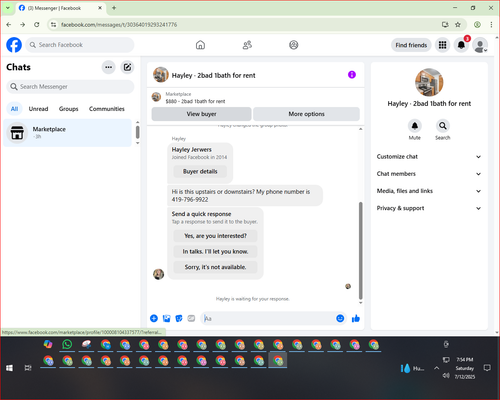Start a new message with compose icon
This screenshot has width=500, height=400.
[x=127, y=67]
